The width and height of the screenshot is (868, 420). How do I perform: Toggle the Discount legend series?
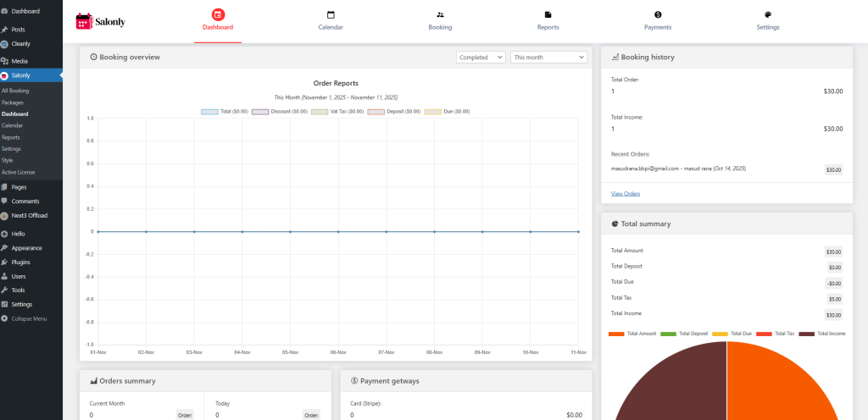tap(260, 111)
